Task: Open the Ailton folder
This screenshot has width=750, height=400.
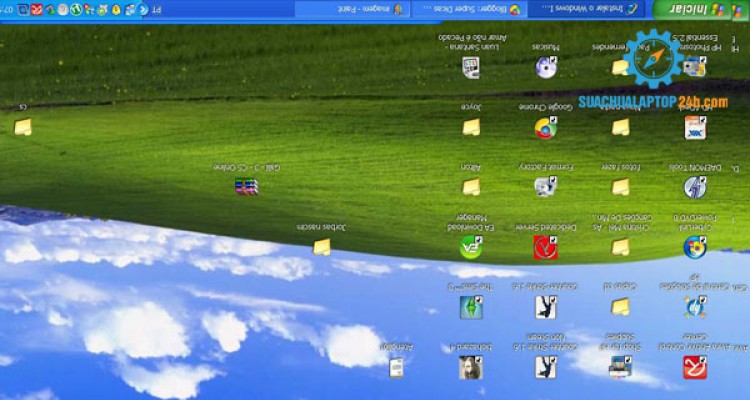Action: click(470, 186)
